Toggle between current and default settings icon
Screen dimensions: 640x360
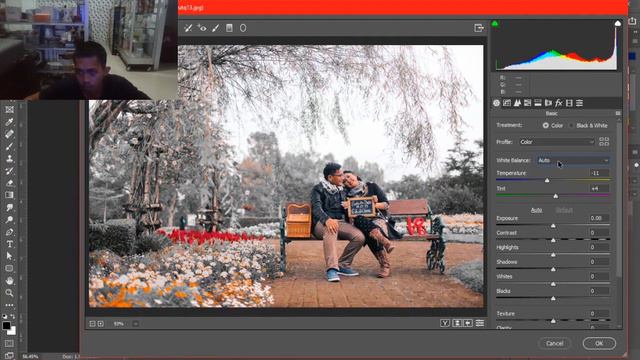pos(480,323)
